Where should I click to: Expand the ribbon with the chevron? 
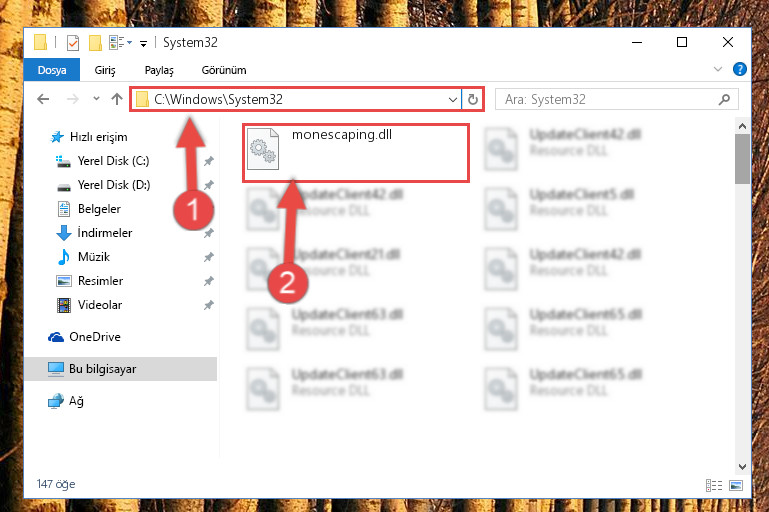pyautogui.click(x=718, y=69)
